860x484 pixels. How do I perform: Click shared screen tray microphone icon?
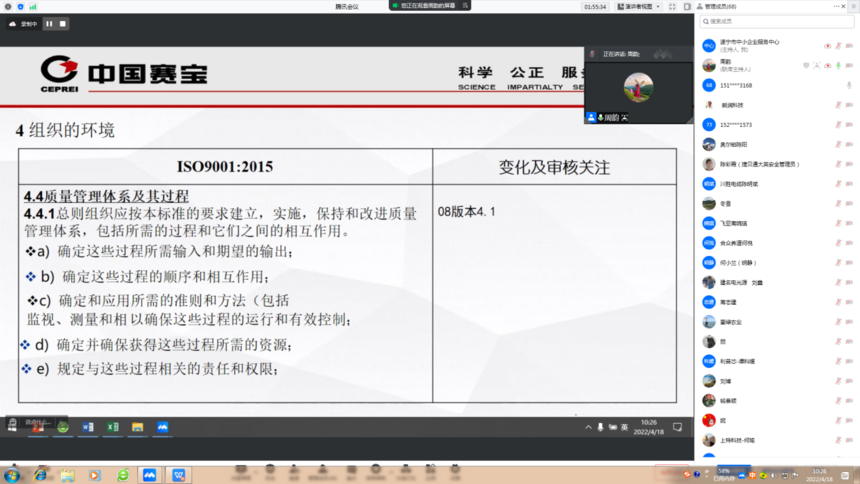601,427
